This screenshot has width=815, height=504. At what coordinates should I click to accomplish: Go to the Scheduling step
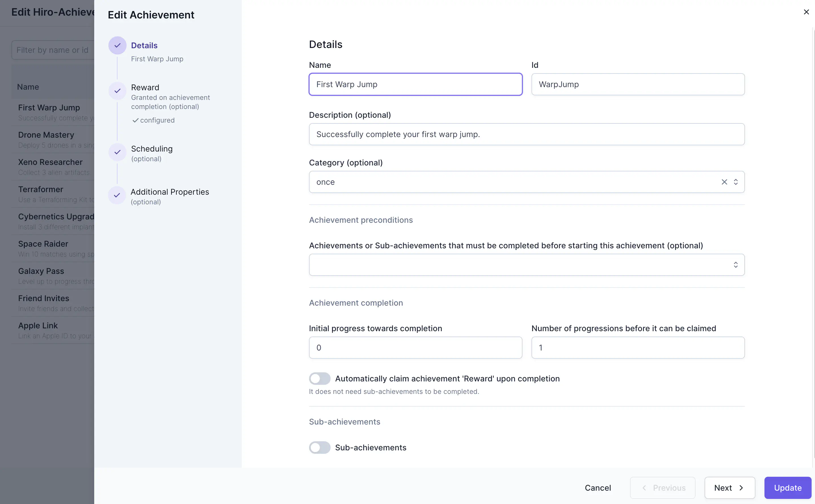point(152,149)
